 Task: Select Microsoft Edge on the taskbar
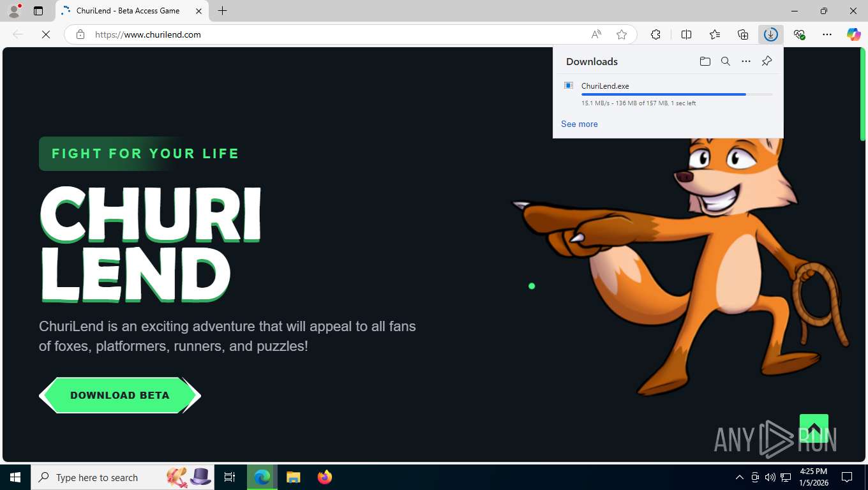262,477
